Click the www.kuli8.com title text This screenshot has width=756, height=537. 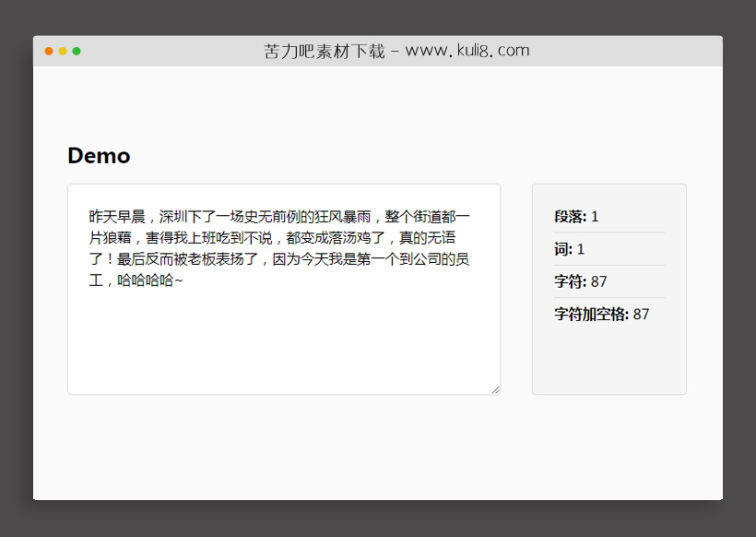466,51
